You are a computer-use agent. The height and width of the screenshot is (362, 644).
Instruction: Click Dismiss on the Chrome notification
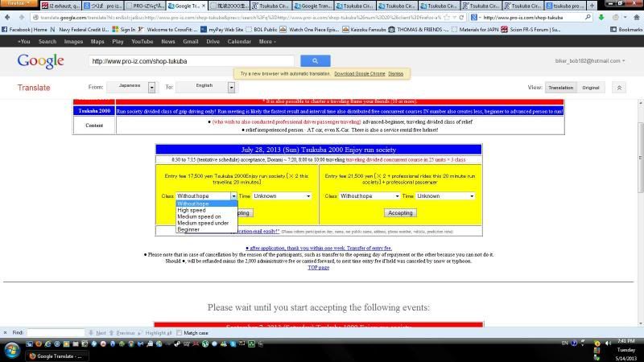[x=396, y=73]
